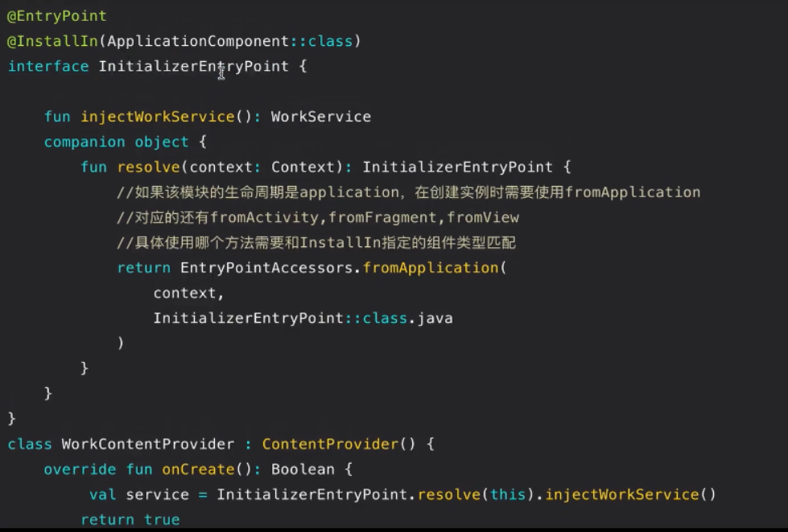This screenshot has height=532, width=788.
Task: Click EntryPointAccessors in the return statement
Action: (267, 268)
